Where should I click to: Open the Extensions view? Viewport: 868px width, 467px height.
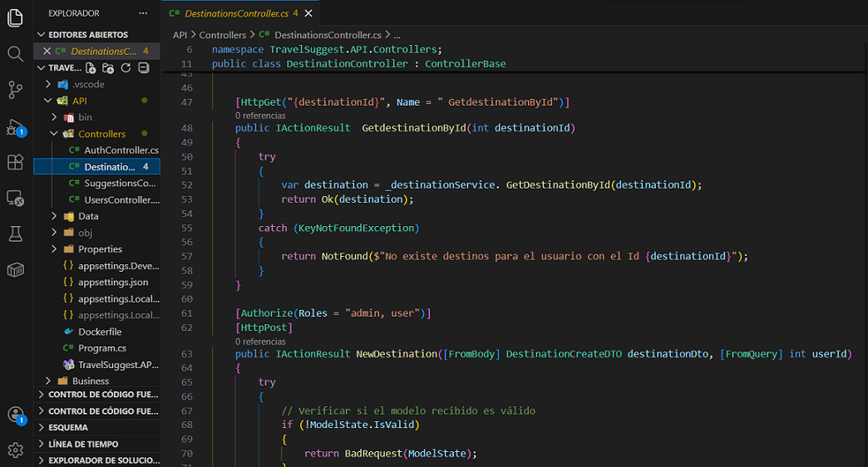tap(16, 162)
